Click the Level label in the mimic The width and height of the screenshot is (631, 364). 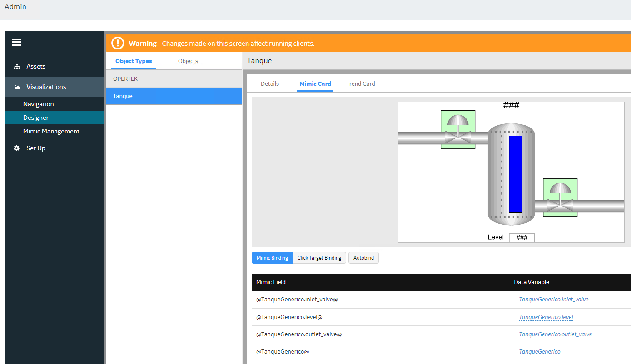pos(496,237)
